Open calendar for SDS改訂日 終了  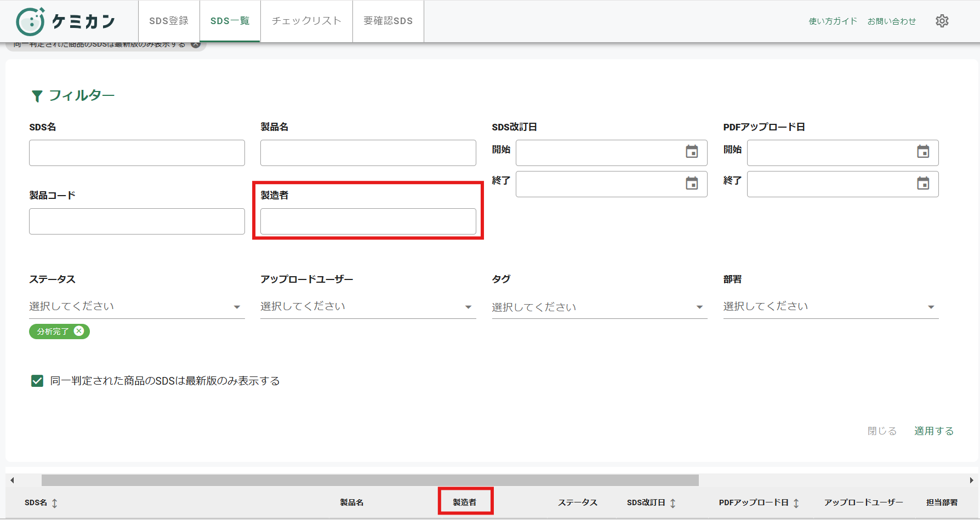pyautogui.click(x=692, y=183)
